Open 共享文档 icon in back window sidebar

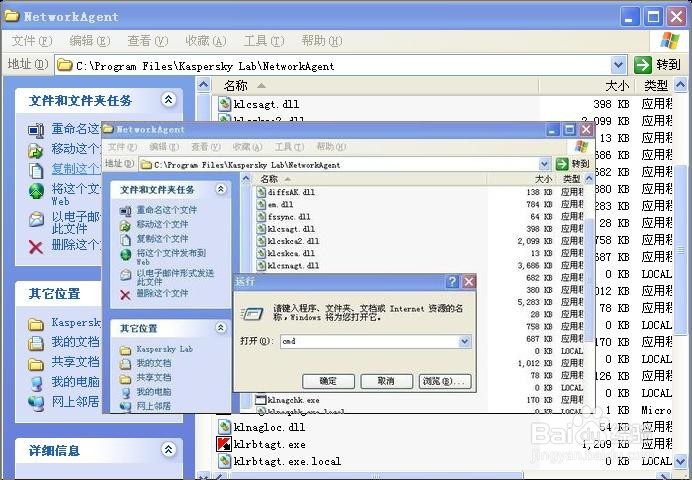click(x=36, y=364)
